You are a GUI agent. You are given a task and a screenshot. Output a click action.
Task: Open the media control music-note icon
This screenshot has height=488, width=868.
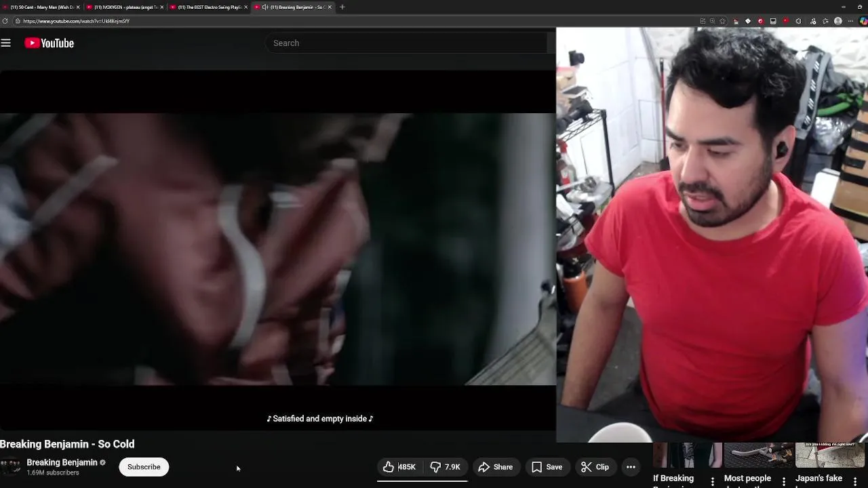pos(813,21)
